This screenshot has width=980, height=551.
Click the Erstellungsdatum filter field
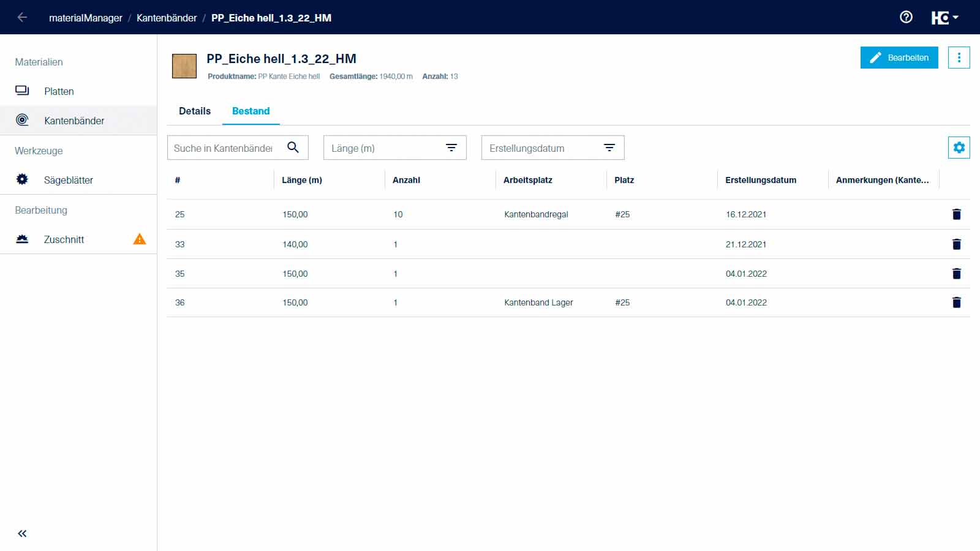[553, 148]
